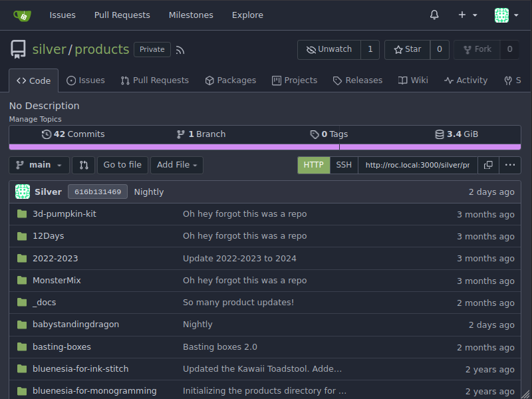Open the Gitea home logo

(23, 15)
